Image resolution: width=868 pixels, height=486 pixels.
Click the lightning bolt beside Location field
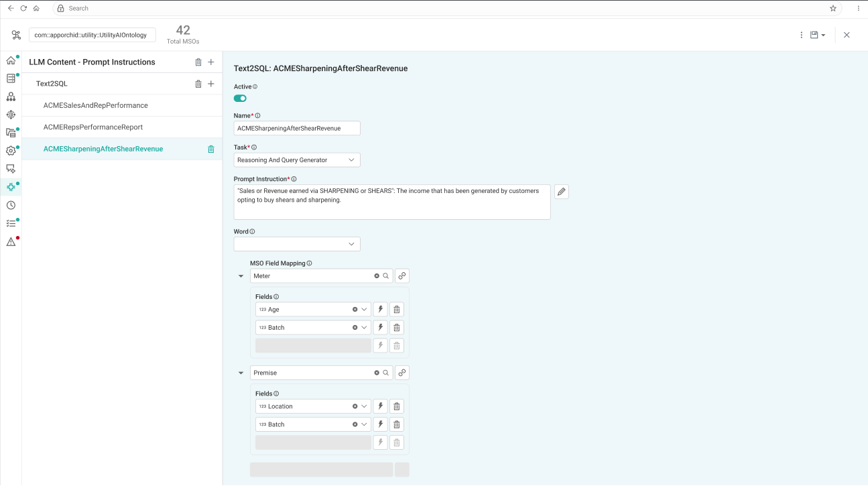(x=381, y=406)
